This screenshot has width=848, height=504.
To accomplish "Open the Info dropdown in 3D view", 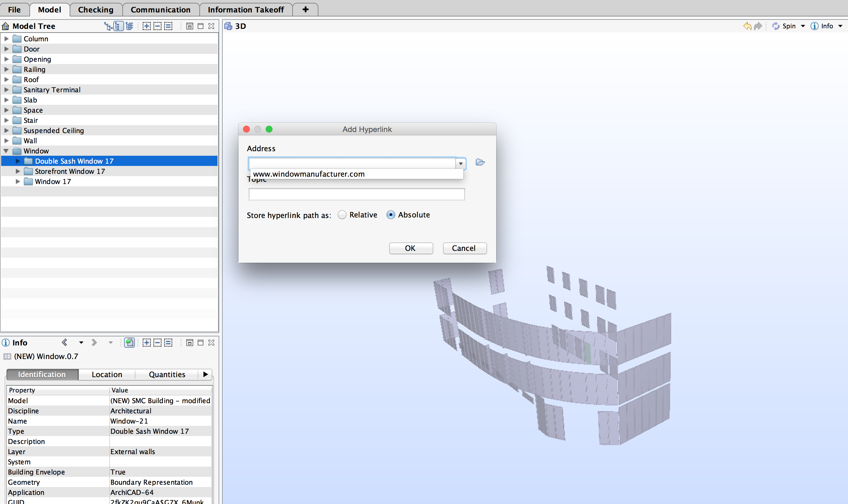I will pos(841,26).
